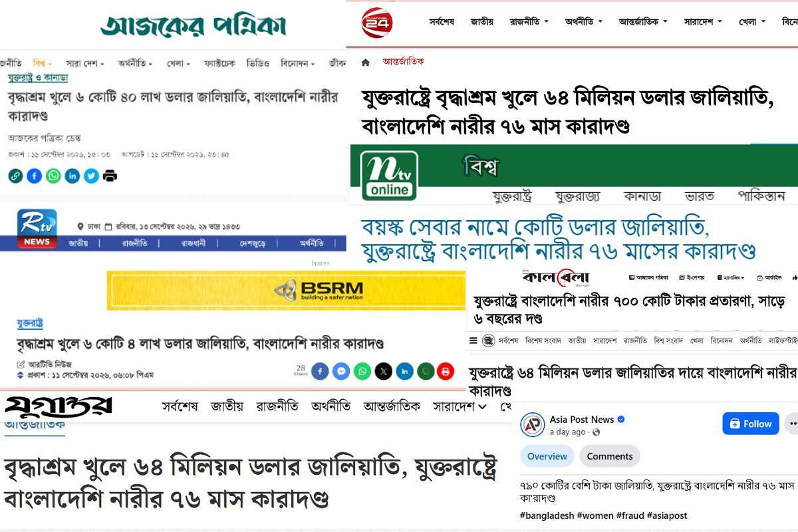Screen dimensions: 798x532
Task: Copy link green icon on RTV article
Action: tap(426, 371)
